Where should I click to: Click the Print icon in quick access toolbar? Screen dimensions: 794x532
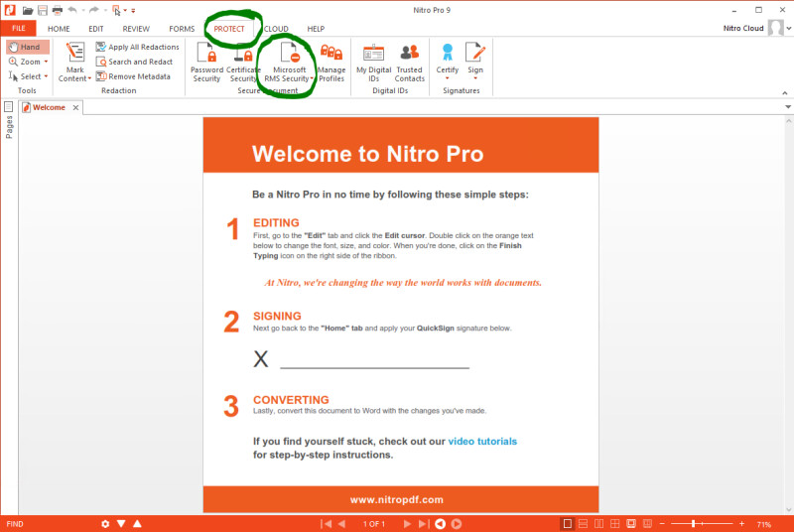click(58, 10)
